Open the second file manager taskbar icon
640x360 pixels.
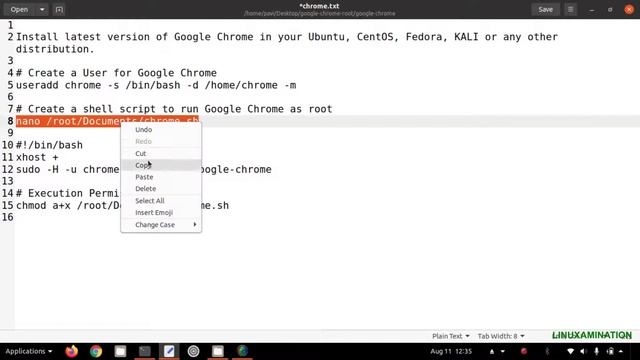tap(218, 351)
